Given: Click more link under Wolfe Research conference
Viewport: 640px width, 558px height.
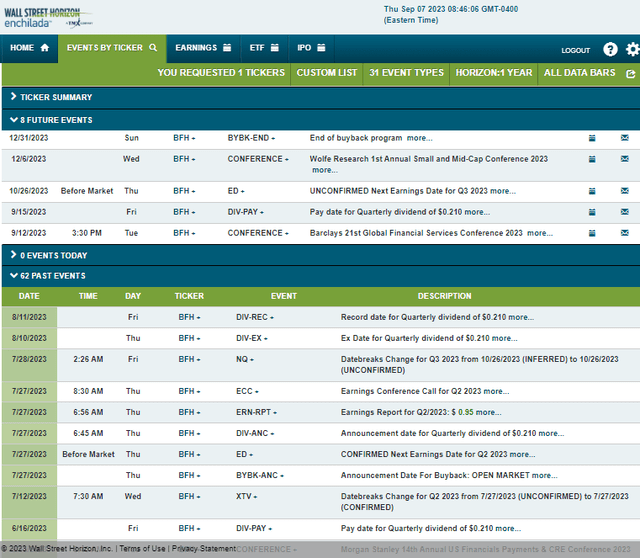Looking at the screenshot, I should click(325, 170).
